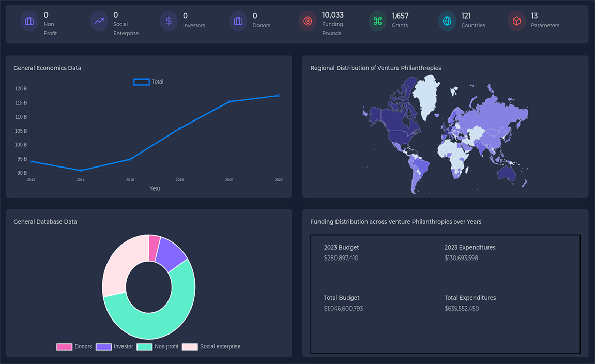Click the Investors dollar sign icon
This screenshot has width=595, height=364.
click(169, 21)
